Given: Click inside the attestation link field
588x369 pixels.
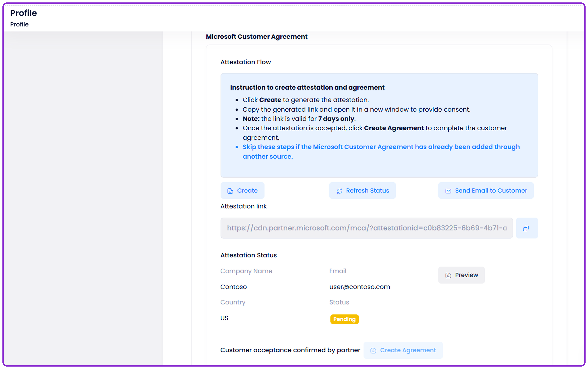Looking at the screenshot, I should point(367,228).
